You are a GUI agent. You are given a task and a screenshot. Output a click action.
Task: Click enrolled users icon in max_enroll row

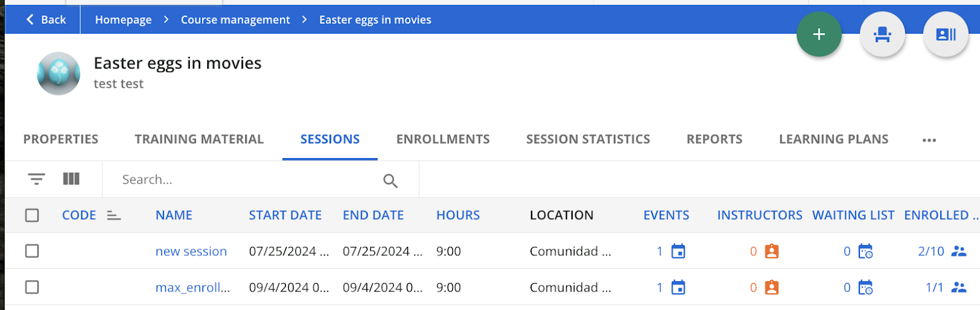959,287
